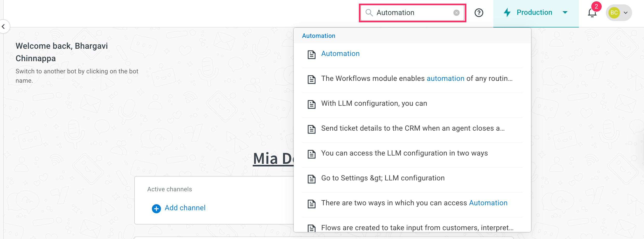Expand the Production environment dropdown
Image resolution: width=644 pixels, height=239 pixels.
click(x=565, y=12)
